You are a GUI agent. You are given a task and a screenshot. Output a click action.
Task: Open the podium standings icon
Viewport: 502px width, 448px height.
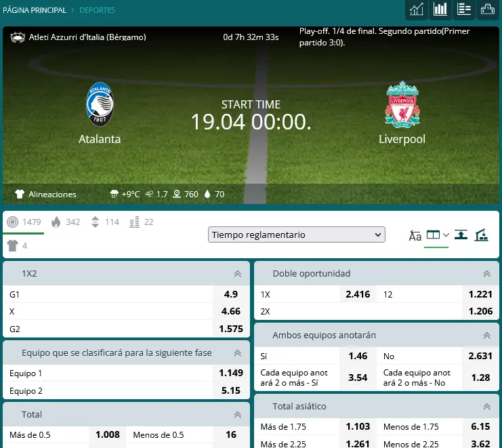pos(488,9)
